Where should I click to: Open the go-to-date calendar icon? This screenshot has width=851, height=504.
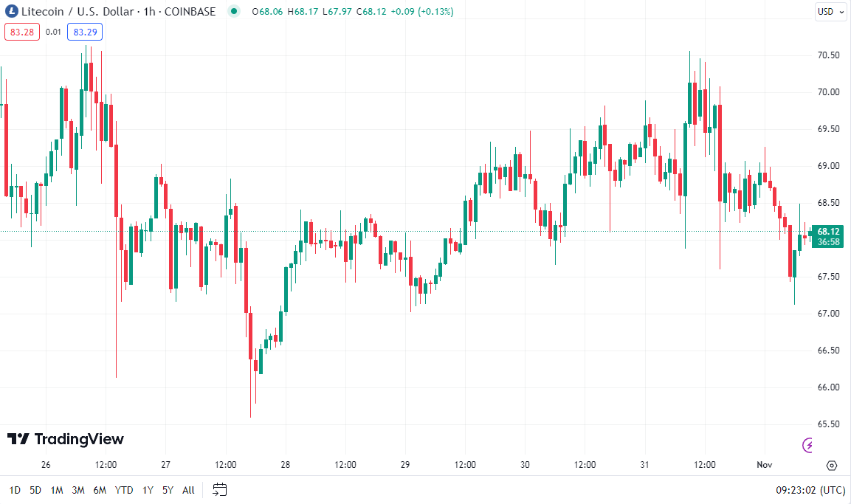click(x=219, y=489)
